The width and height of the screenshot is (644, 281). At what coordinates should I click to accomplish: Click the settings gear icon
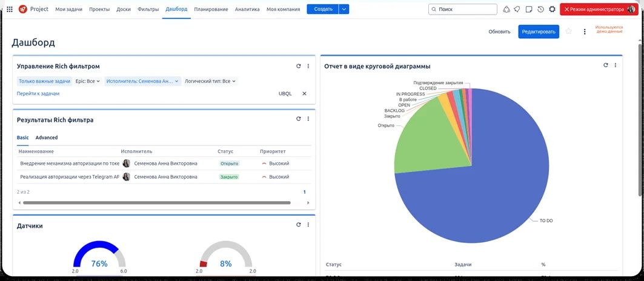pyautogui.click(x=552, y=9)
